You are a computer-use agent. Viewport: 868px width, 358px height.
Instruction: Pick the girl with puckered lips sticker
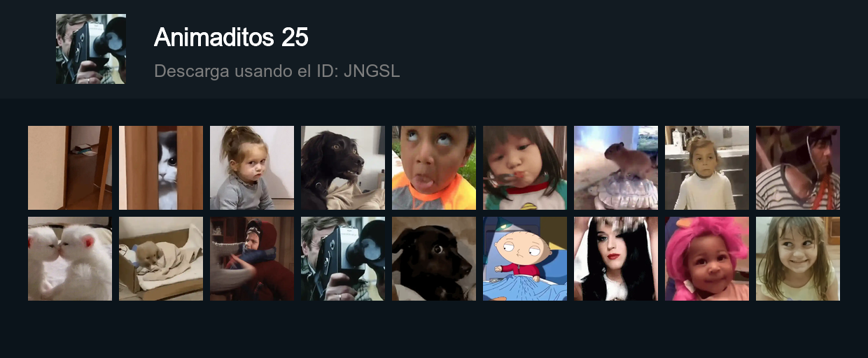(525, 168)
